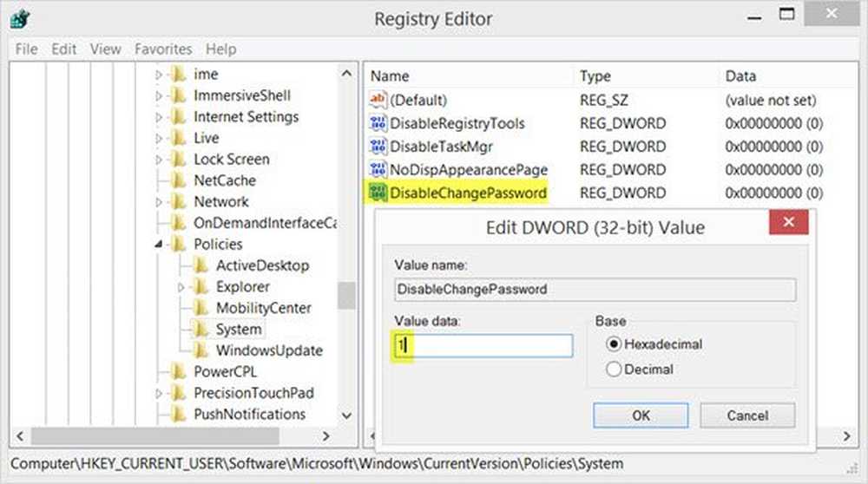Click the PushNotifications folder icon
The width and height of the screenshot is (868, 484).
click(x=178, y=414)
